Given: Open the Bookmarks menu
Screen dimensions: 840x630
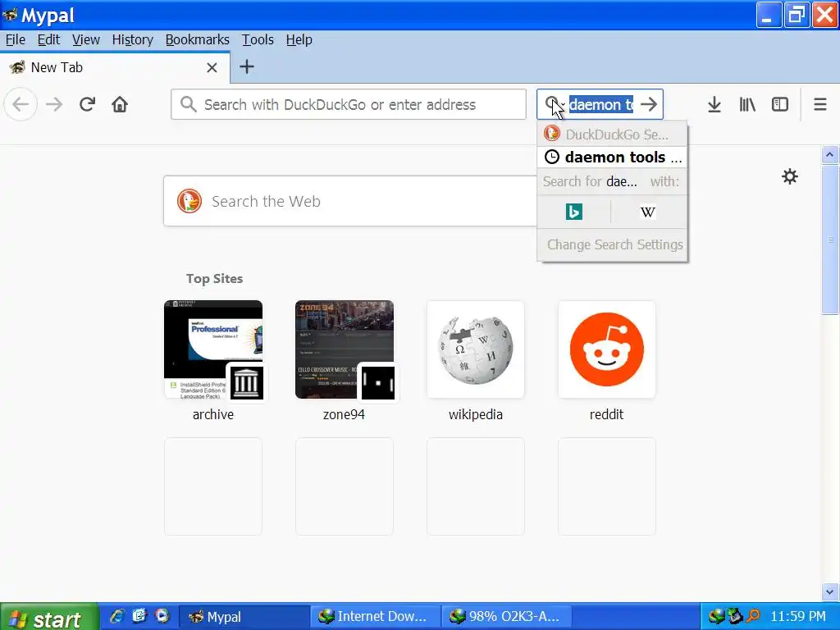Looking at the screenshot, I should (197, 39).
